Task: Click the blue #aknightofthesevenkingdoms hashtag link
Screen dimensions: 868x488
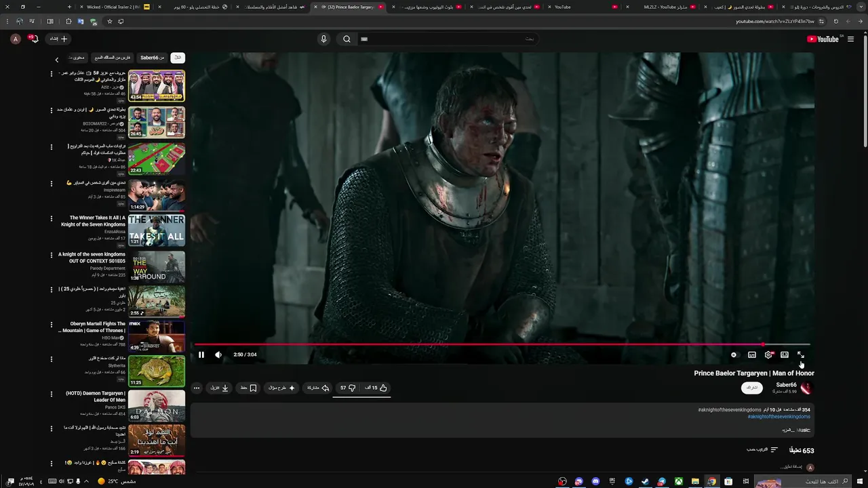Action: point(778,417)
